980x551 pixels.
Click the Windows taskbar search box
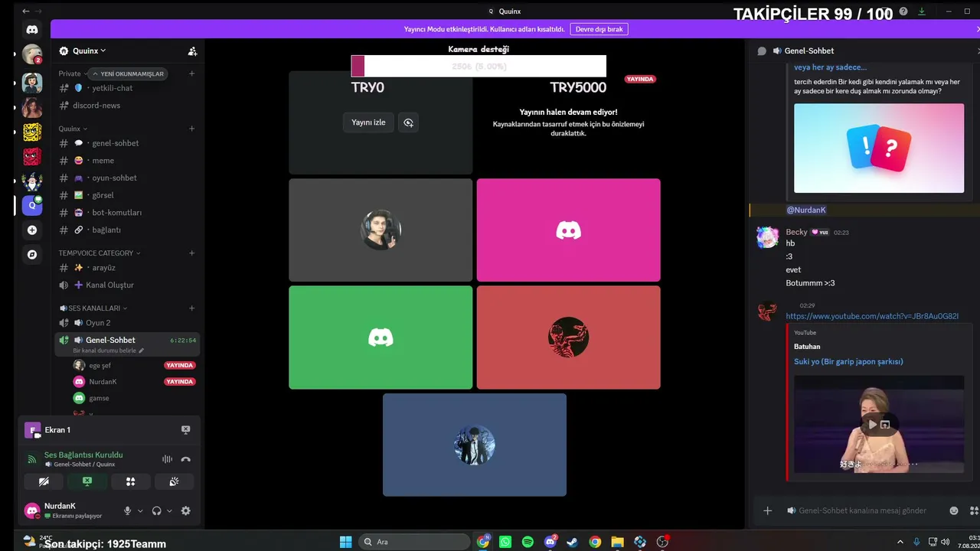coord(413,542)
